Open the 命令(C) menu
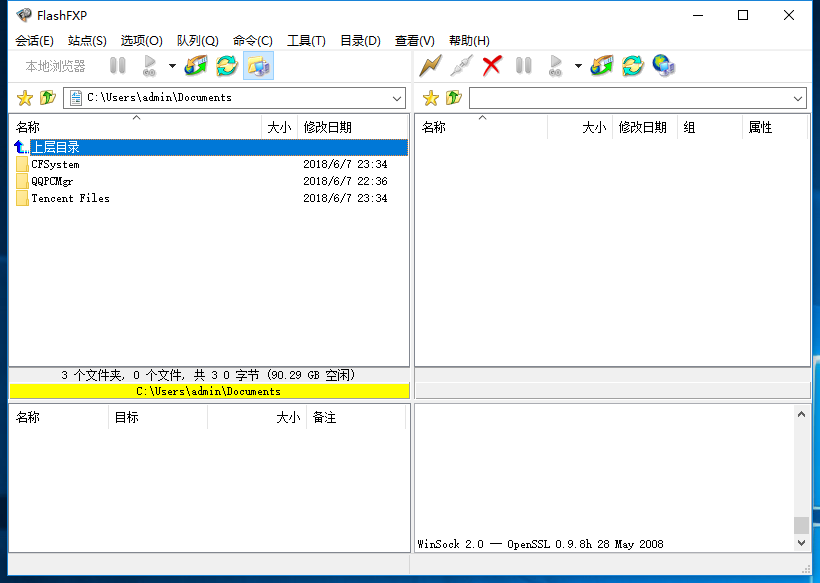This screenshot has height=583, width=820. (x=253, y=41)
